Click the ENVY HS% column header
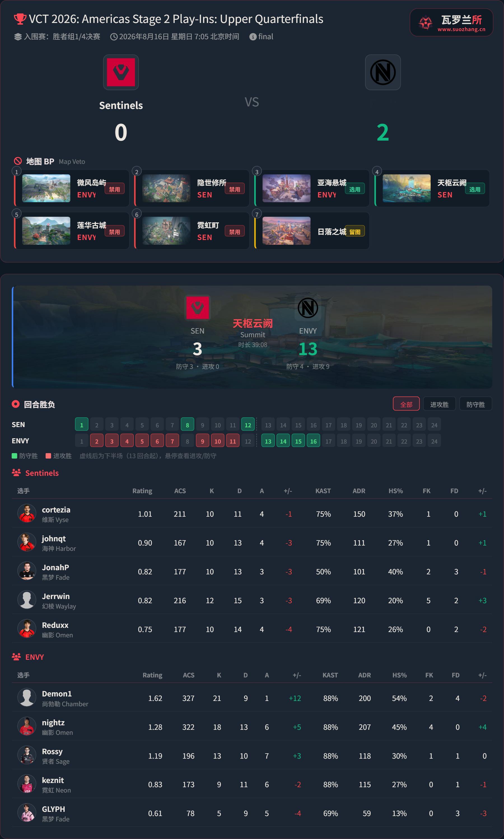Viewport: 504px width, 839px height. (x=399, y=675)
